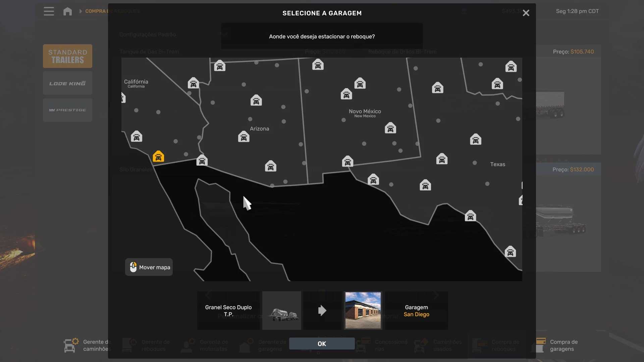The image size is (644, 362).
Task: Select the garage icon in northern Arizona
Action: pos(256,100)
